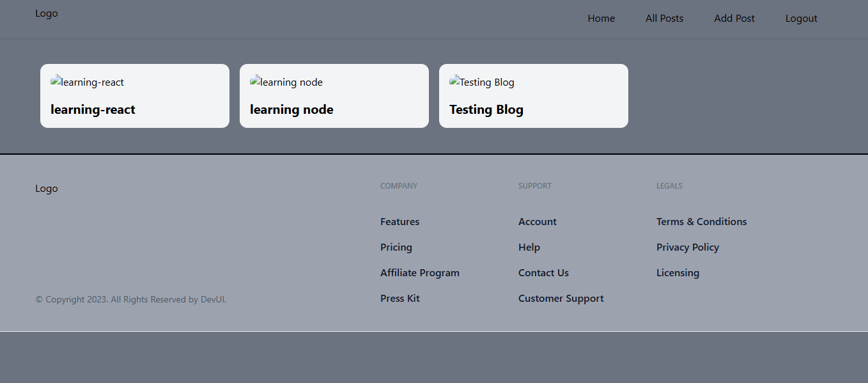View the Terms & Conditions link
The width and height of the screenshot is (868, 383).
(x=701, y=222)
